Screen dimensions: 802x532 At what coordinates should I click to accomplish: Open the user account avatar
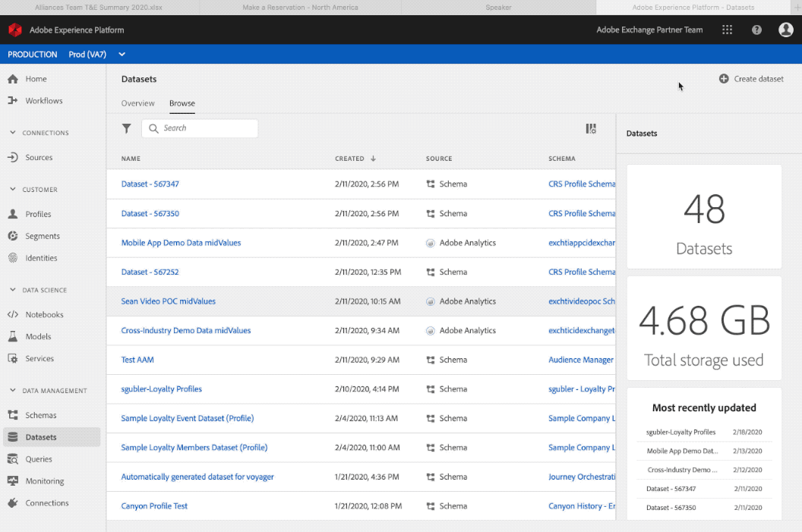[786, 30]
